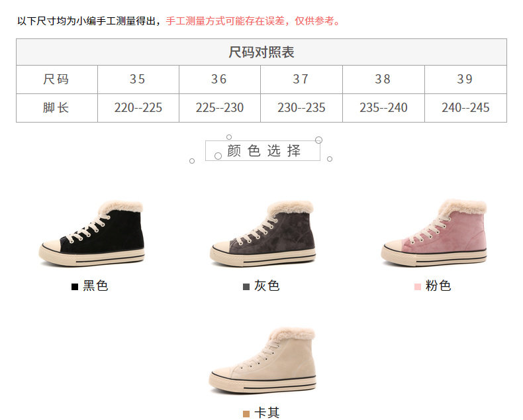
Task: Click the 尺码对照表 table title
Action: click(261, 52)
